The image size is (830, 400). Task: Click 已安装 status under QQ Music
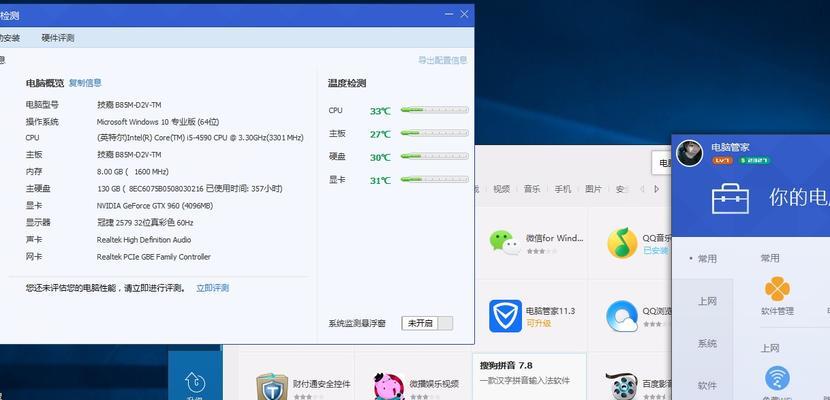tap(655, 250)
